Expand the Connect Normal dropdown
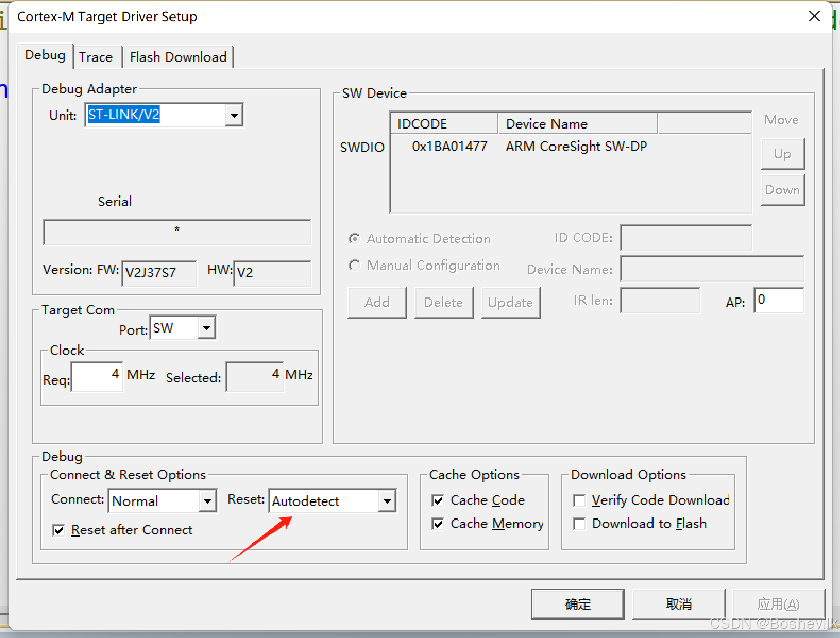 point(207,501)
